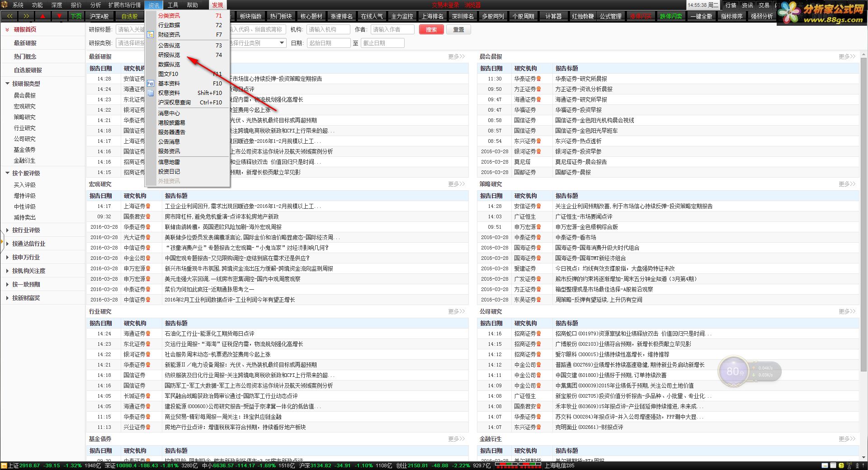Screen dimensions: 868x470
Task: Click the 主力监控 toolbar button
Action: point(402,16)
